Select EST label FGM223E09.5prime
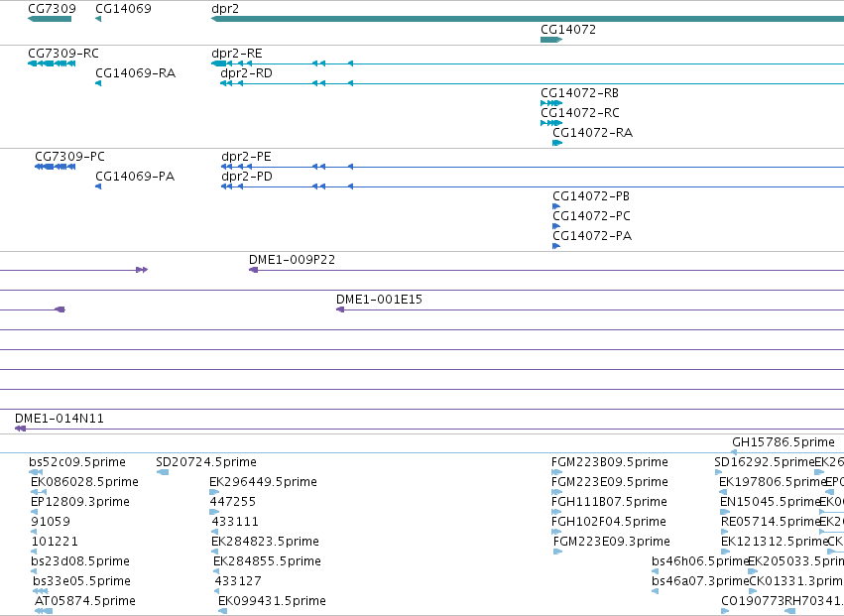This screenshot has width=844, height=616. [610, 482]
